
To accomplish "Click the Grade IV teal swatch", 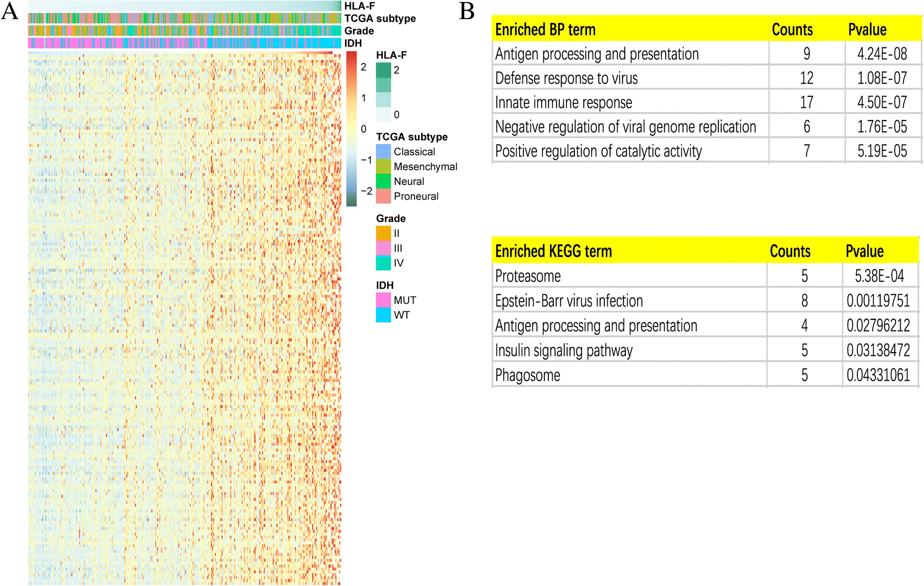I will coord(383,263).
